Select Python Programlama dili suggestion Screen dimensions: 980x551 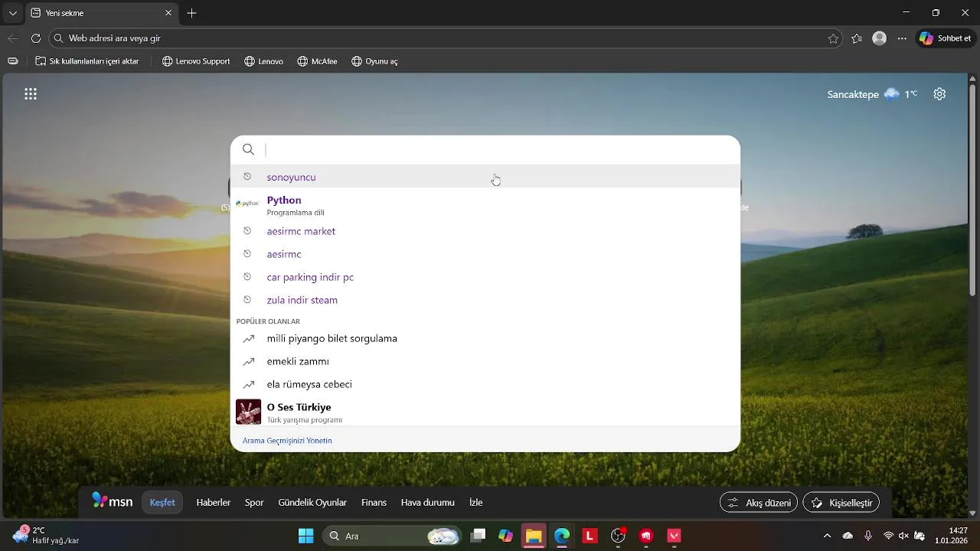coord(485,204)
